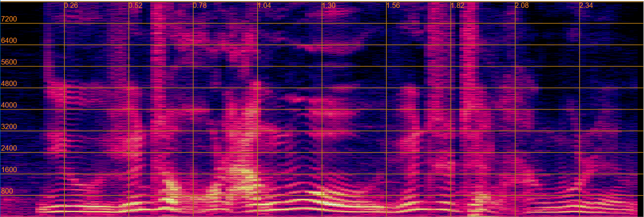Click the 2.34 time axis label
This screenshot has height=217, width=644.
point(586,5)
